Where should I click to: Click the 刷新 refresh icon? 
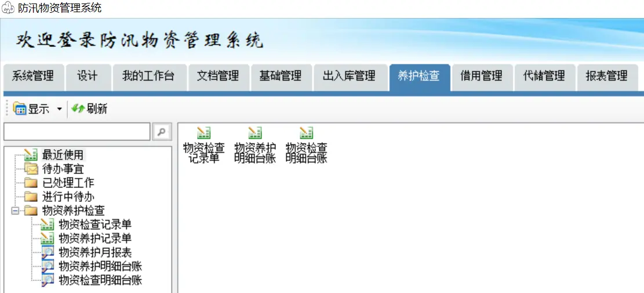[x=78, y=108]
